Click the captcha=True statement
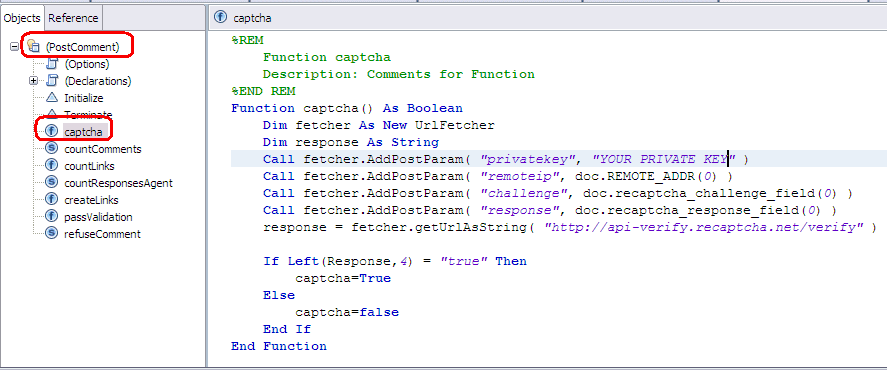887x370 pixels. pyautogui.click(x=343, y=278)
